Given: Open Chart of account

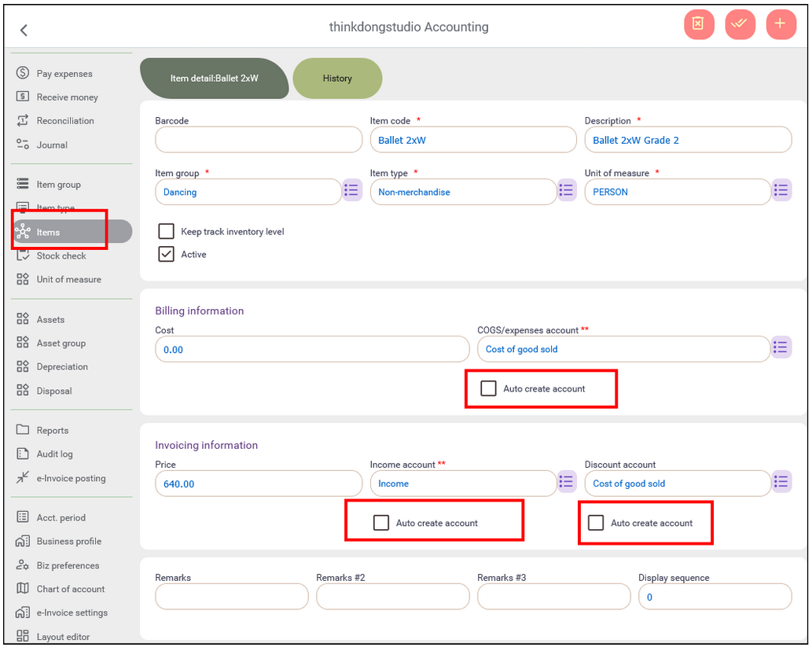Looking at the screenshot, I should click(x=66, y=589).
